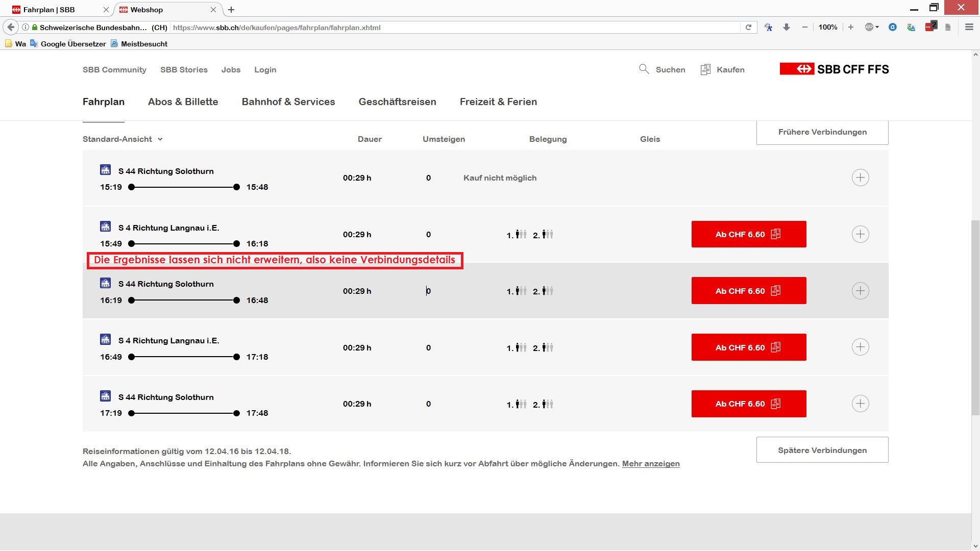This screenshot has width=980, height=551.
Task: Load Spätere Verbindungen
Action: click(822, 450)
